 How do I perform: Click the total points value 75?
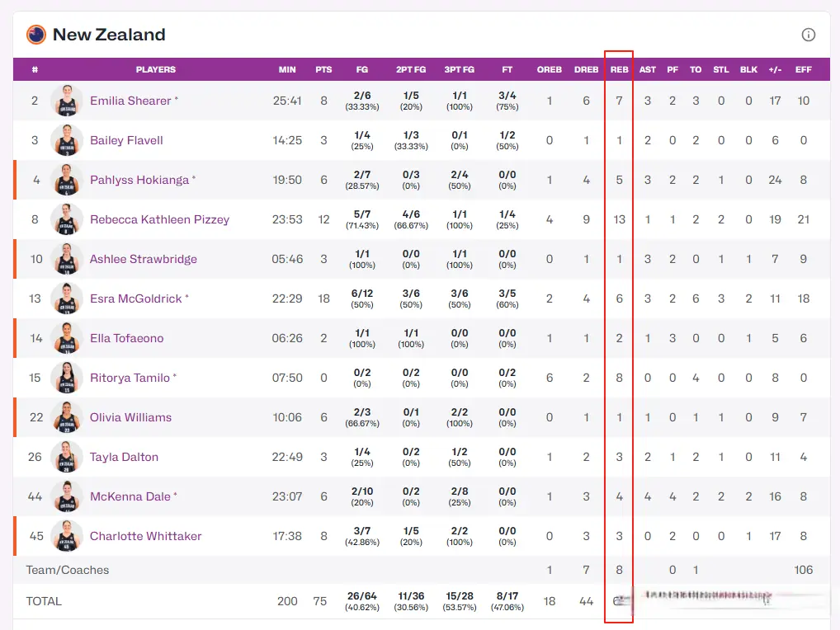320,601
